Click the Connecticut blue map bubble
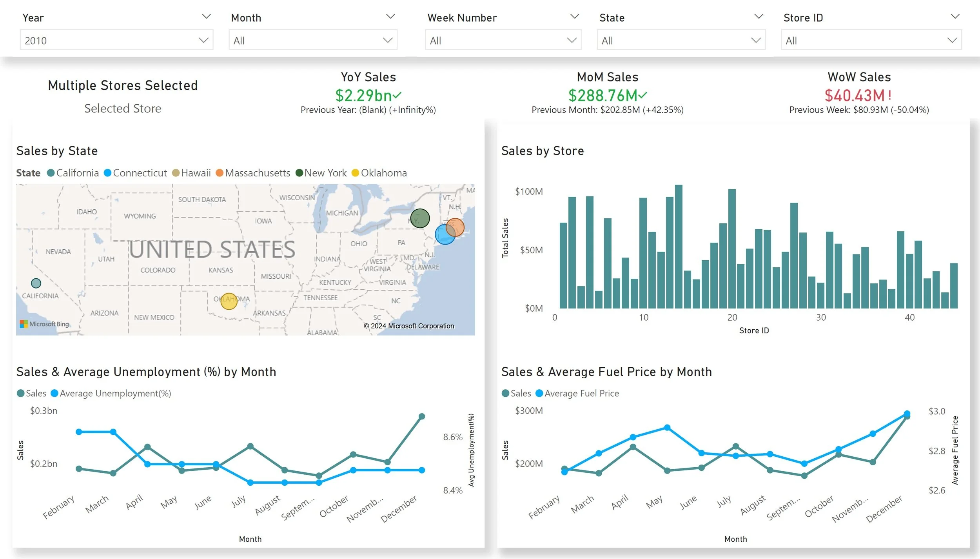This screenshot has width=980, height=559. coord(443,236)
